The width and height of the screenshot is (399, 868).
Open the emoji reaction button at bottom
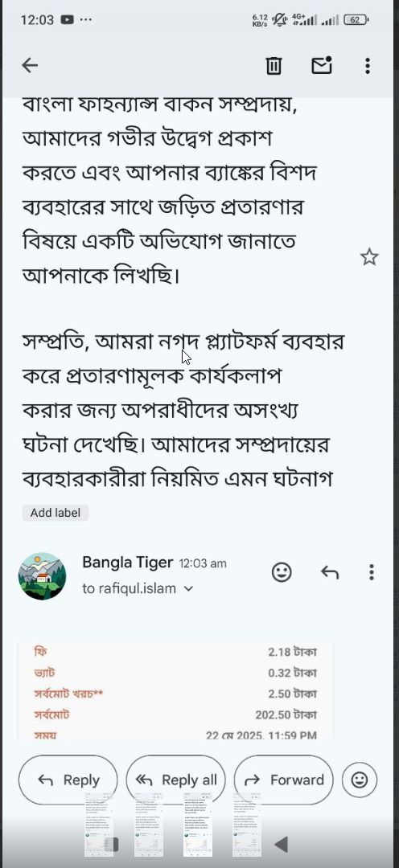360,780
